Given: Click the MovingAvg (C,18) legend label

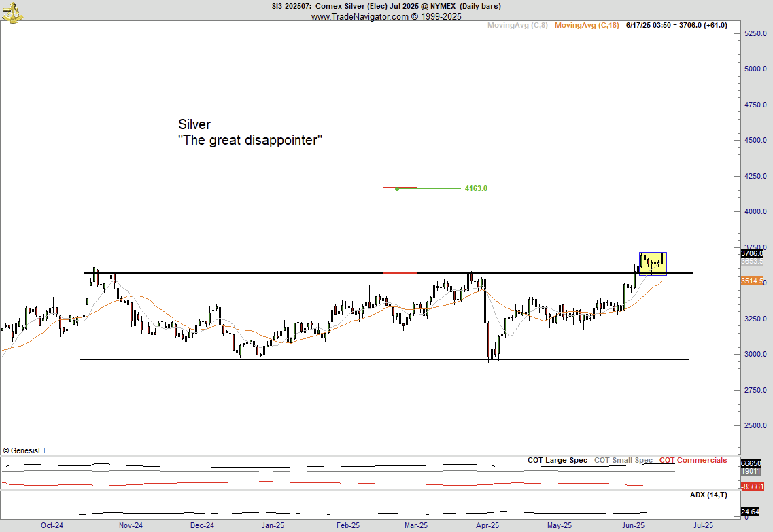Looking at the screenshot, I should [x=587, y=25].
